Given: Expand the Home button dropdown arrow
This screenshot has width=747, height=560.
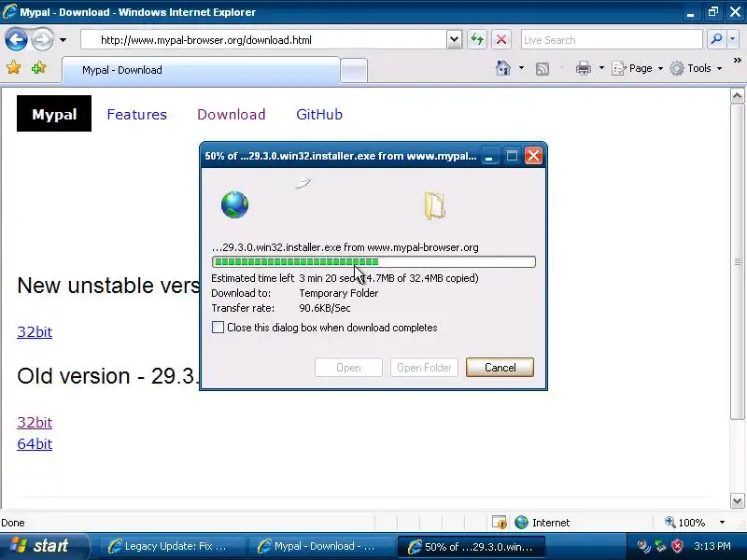Looking at the screenshot, I should coord(521,68).
